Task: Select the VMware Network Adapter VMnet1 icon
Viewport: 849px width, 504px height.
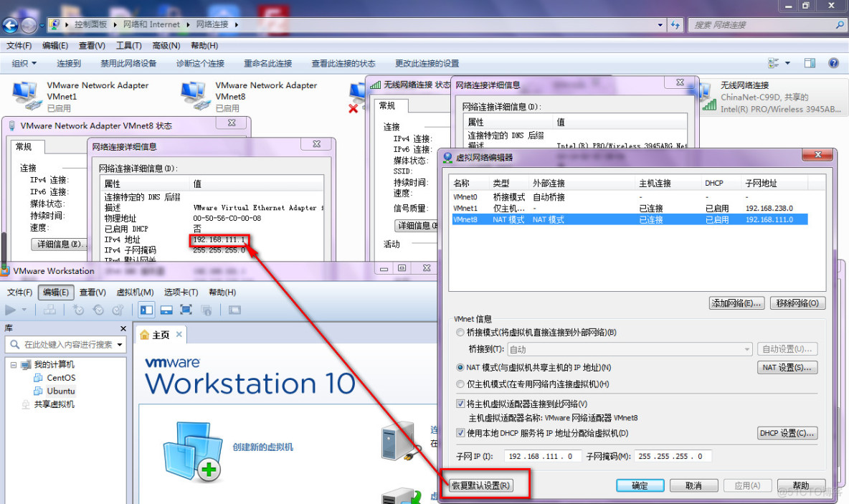Action: pyautogui.click(x=26, y=96)
